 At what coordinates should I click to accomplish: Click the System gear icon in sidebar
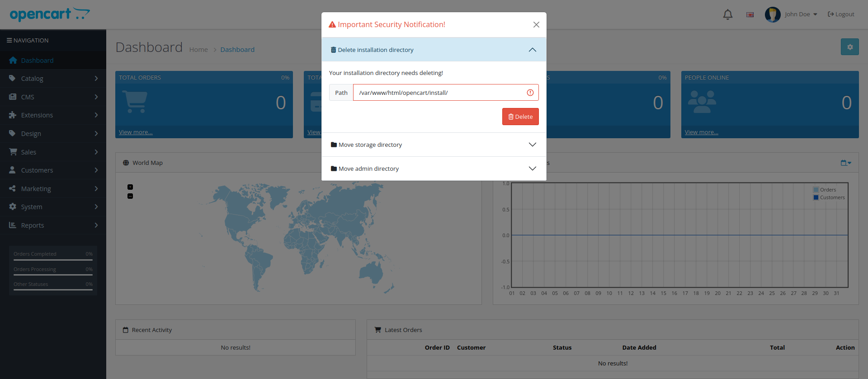[13, 206]
